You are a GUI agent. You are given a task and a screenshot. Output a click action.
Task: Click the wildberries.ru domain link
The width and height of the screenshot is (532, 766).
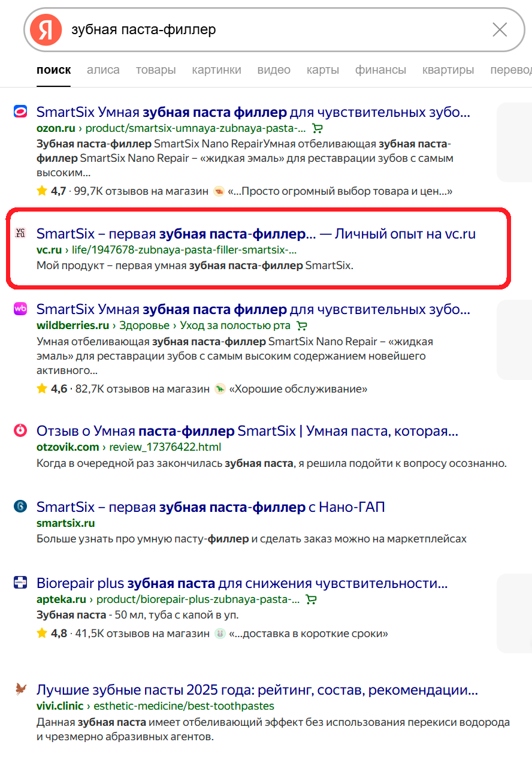pos(72,326)
